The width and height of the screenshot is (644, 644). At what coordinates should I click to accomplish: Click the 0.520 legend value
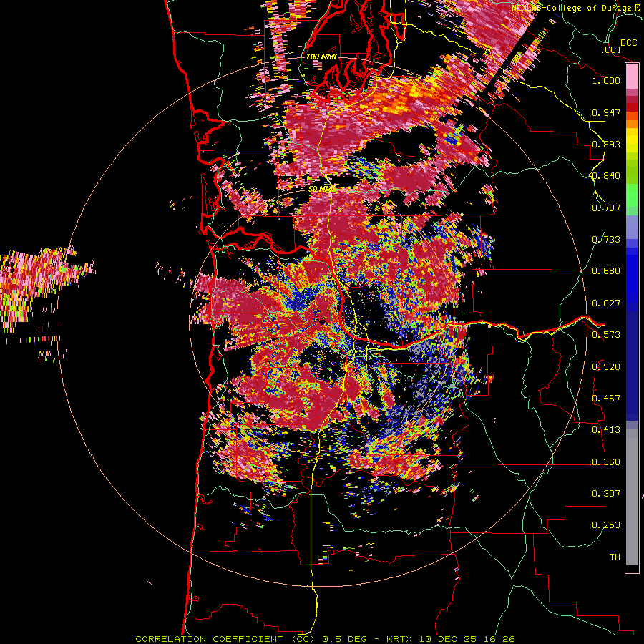606,367
